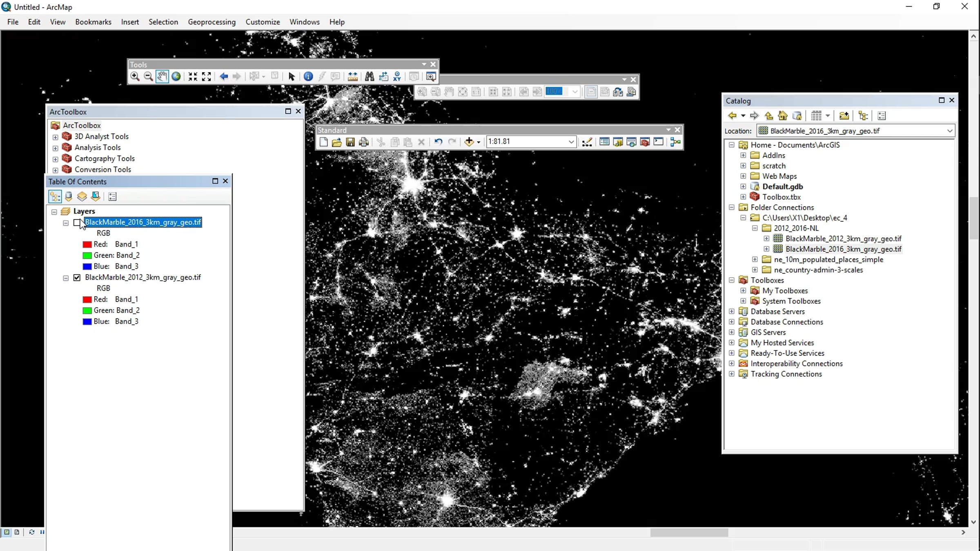
Task: Click List By Drawing Order icon
Action: pos(55,197)
